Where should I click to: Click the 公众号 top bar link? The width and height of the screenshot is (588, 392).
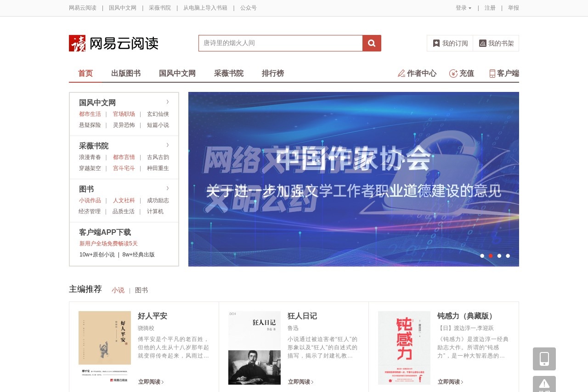tap(249, 8)
